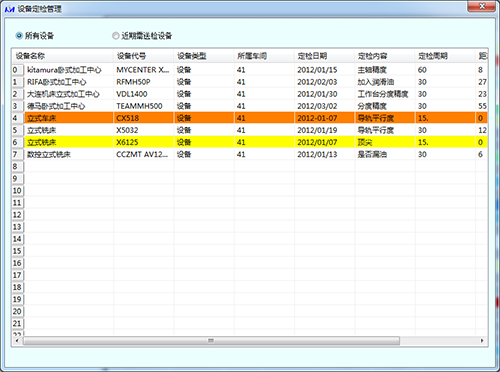Viewport: 500px width, 372px height.
Task: Click the 定检周期 column header
Action: click(445, 56)
